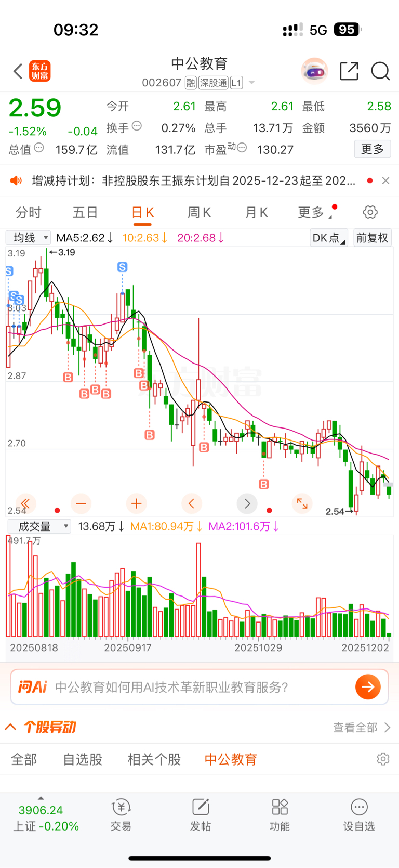399x868 pixels.
Task: Switch to 周K chart tab
Action: coord(199,212)
